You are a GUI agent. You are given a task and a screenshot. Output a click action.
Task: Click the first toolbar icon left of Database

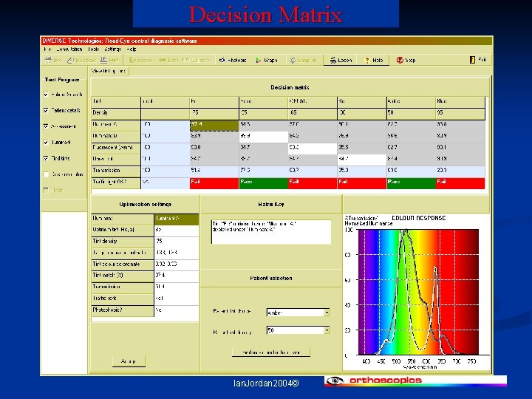53,60
